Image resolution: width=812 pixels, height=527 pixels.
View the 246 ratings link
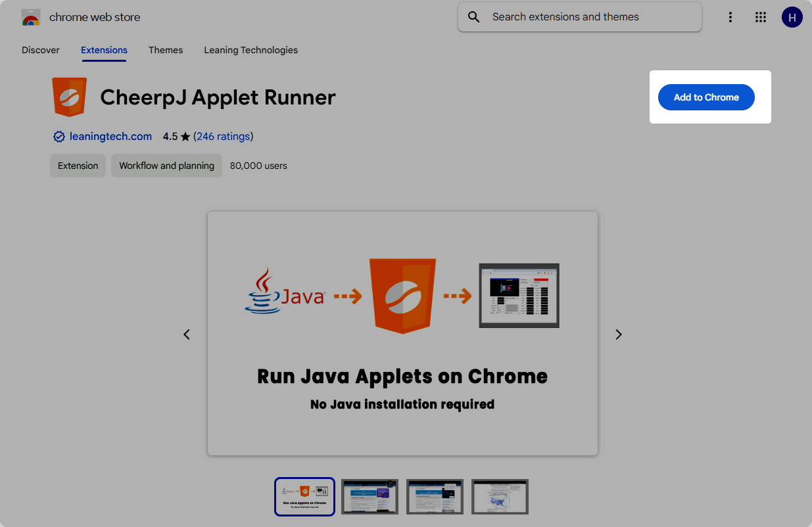223,137
